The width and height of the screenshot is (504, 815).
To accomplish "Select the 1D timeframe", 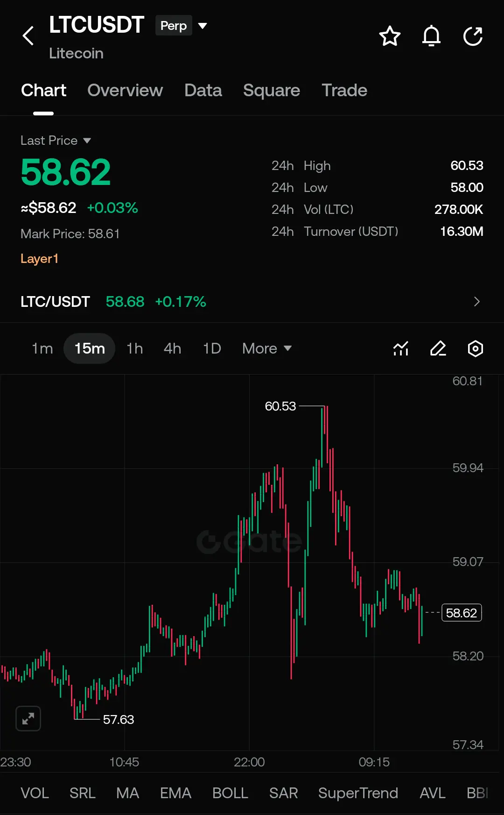I will coord(212,348).
